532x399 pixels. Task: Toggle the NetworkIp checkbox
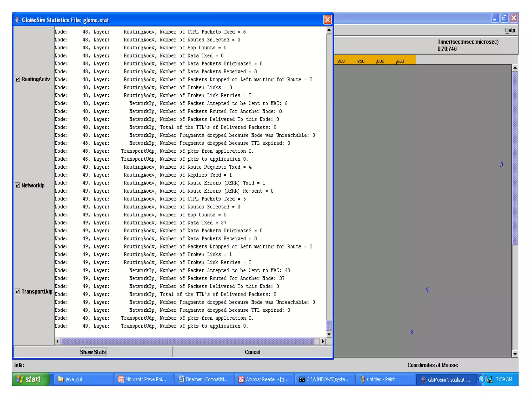18,185
